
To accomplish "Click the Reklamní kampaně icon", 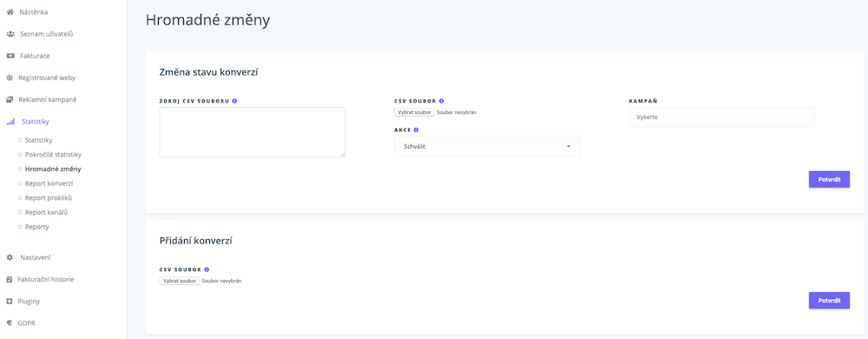I will tap(10, 100).
